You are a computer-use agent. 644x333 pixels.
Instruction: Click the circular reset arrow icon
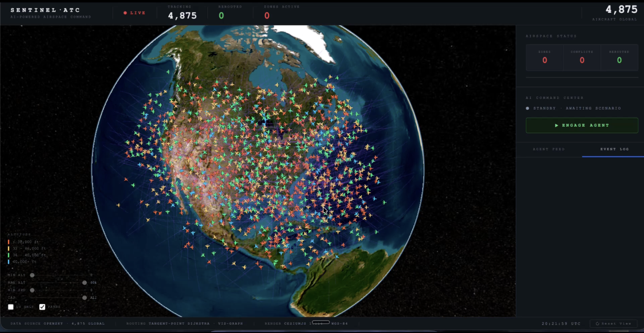(x=597, y=324)
